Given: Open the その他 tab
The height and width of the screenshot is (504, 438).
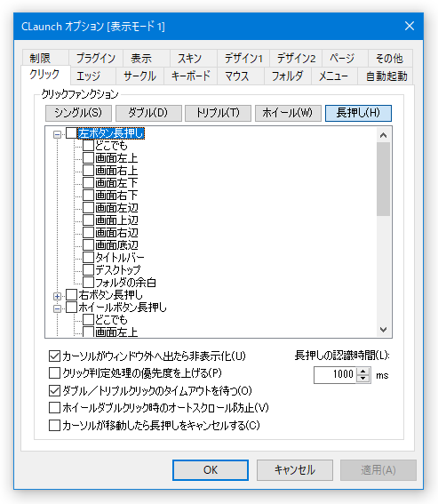Looking at the screenshot, I should pyautogui.click(x=390, y=58).
